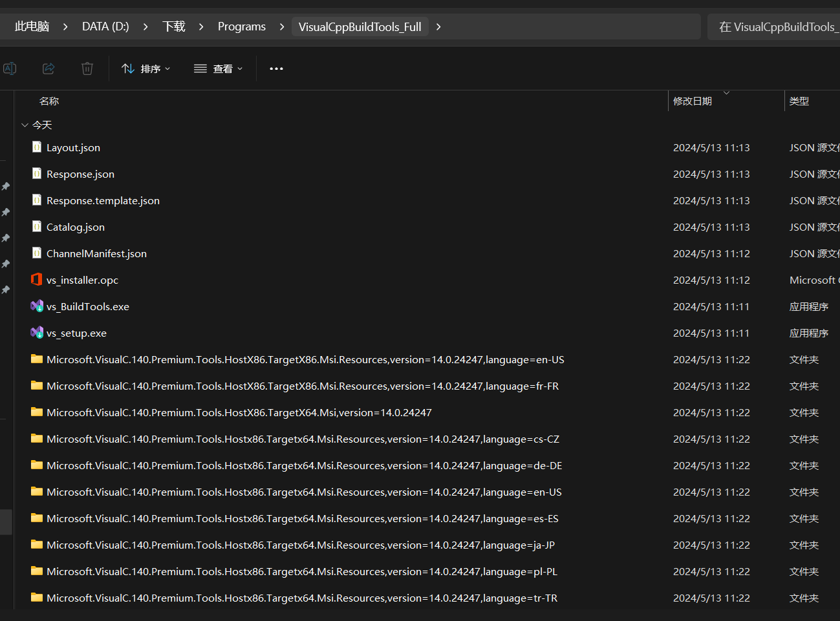Select folder name ending language=fr-FR
Image resolution: width=840 pixels, height=621 pixels.
point(303,386)
